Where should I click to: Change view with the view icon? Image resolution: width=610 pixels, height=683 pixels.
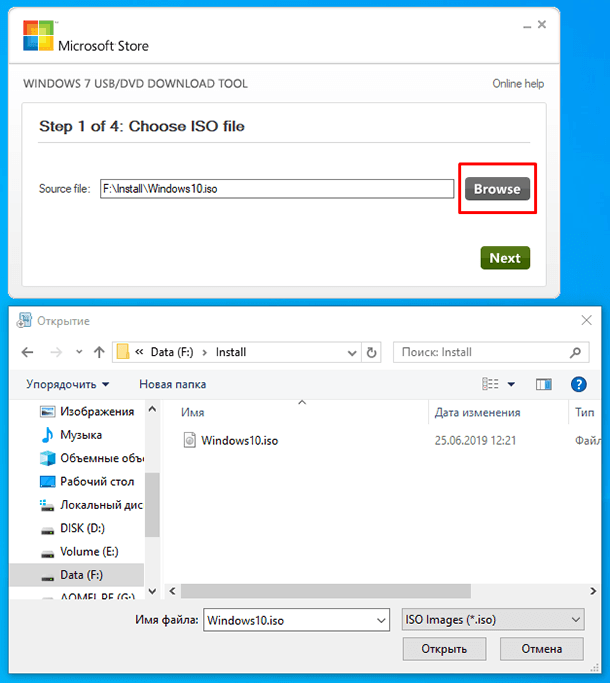490,384
